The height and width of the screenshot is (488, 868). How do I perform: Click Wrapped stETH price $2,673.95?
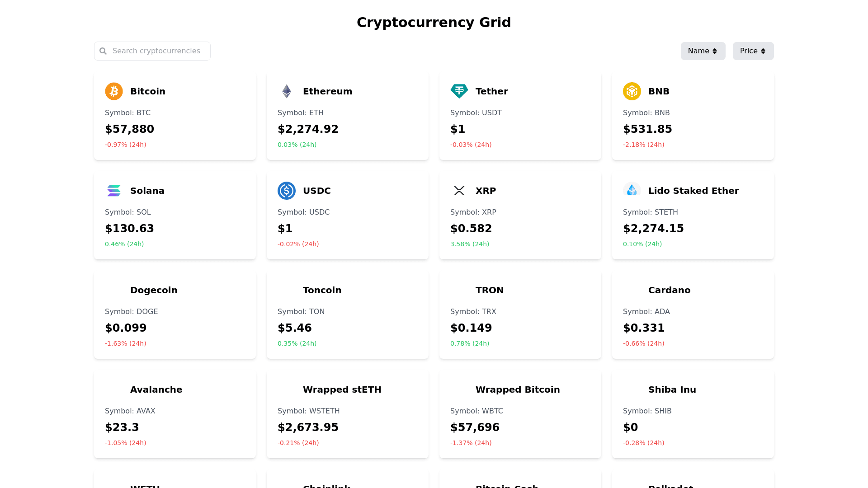click(308, 427)
